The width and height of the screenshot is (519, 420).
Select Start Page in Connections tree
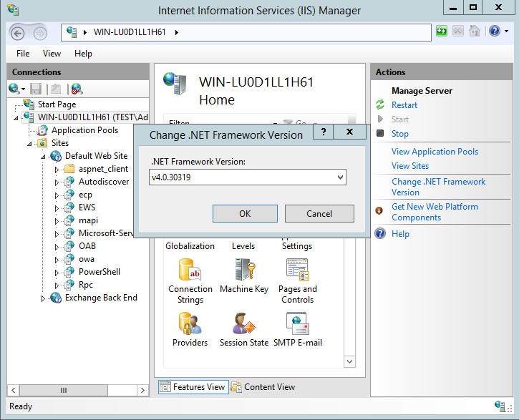tap(57, 104)
